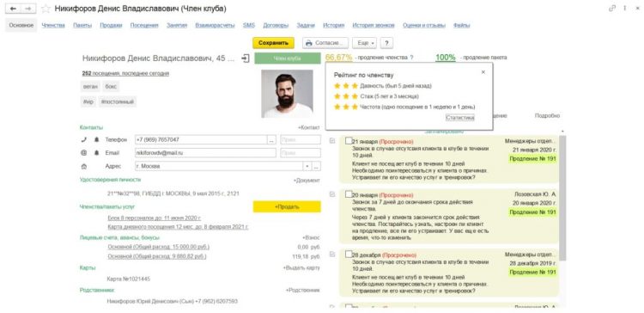The height and width of the screenshot is (313, 644).
Task: Click the phone handset icon in Contacts
Action: point(84,140)
